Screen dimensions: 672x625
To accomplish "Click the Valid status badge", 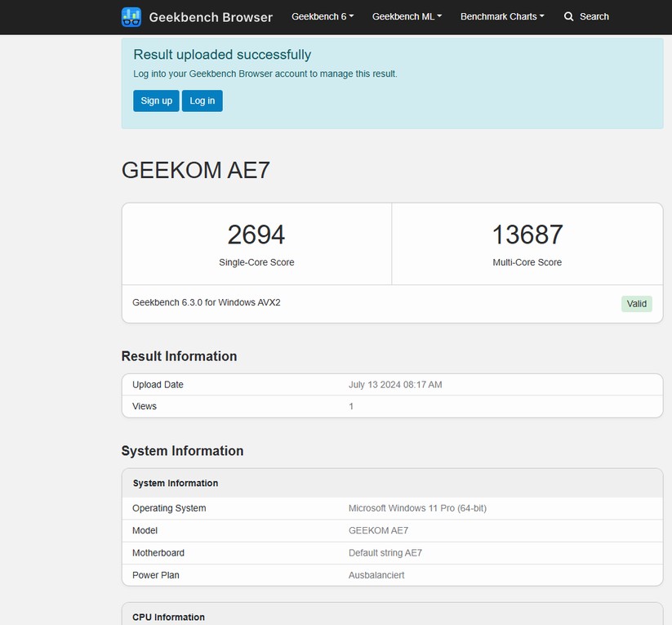I will coord(636,304).
